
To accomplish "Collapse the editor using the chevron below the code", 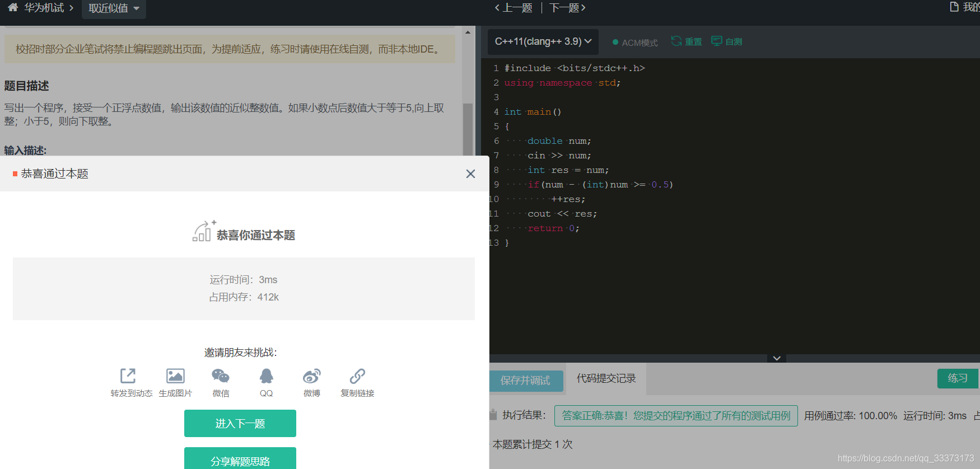I will pyautogui.click(x=777, y=358).
